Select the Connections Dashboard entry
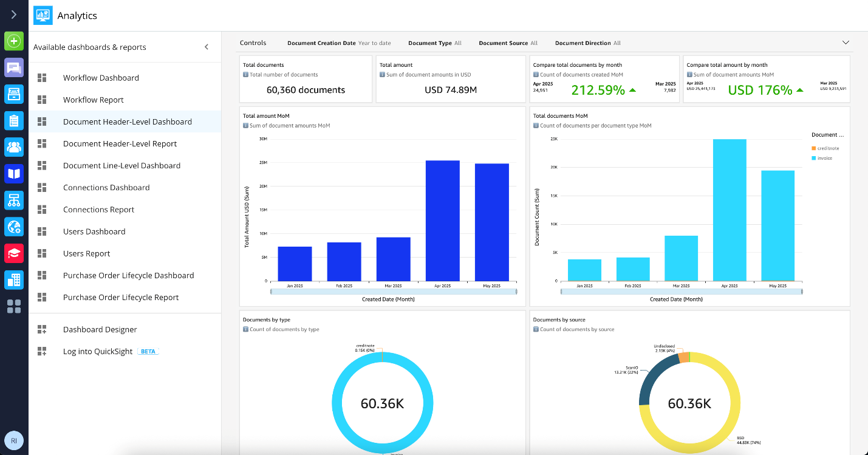Image resolution: width=868 pixels, height=455 pixels. pos(106,187)
